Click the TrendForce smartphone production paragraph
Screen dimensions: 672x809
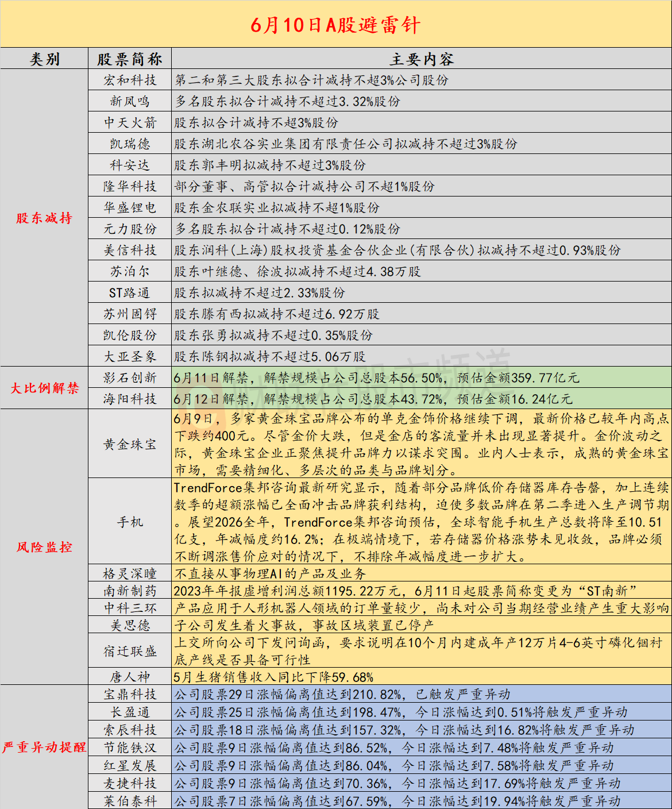click(x=422, y=522)
